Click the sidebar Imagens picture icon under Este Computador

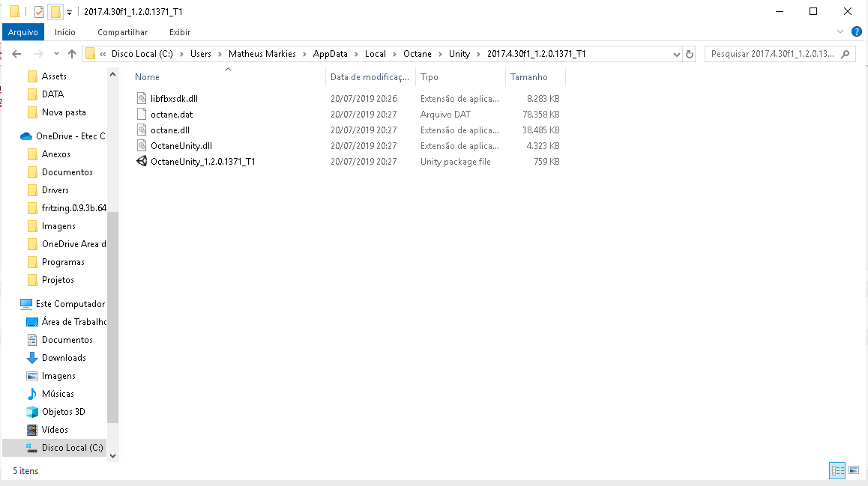[x=32, y=376]
